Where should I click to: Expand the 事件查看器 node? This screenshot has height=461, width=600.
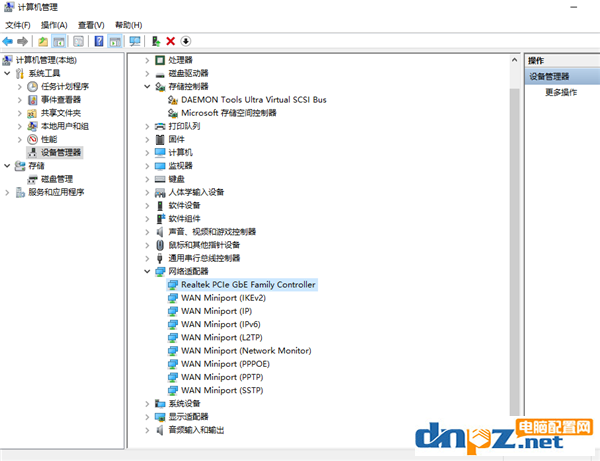coord(20,100)
